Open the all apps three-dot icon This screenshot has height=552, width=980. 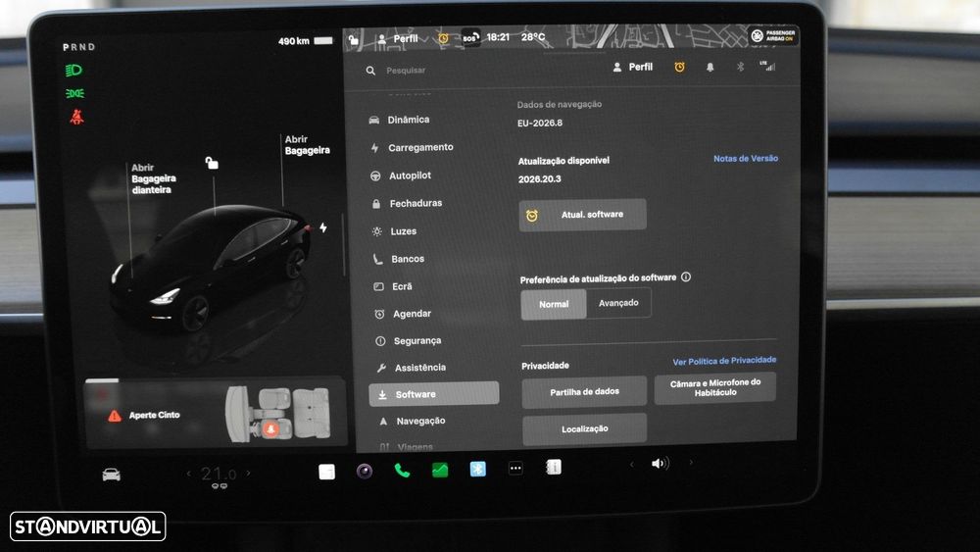pos(515,469)
